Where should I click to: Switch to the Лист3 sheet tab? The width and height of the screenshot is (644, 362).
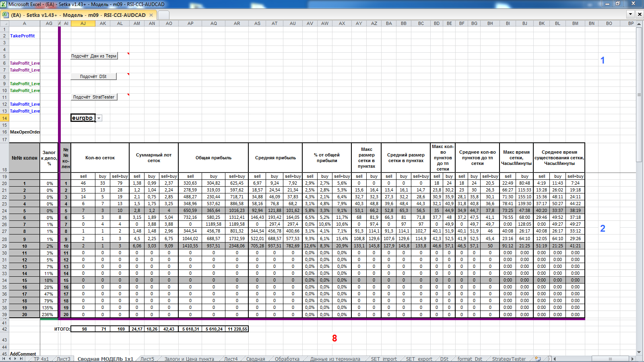64,359
